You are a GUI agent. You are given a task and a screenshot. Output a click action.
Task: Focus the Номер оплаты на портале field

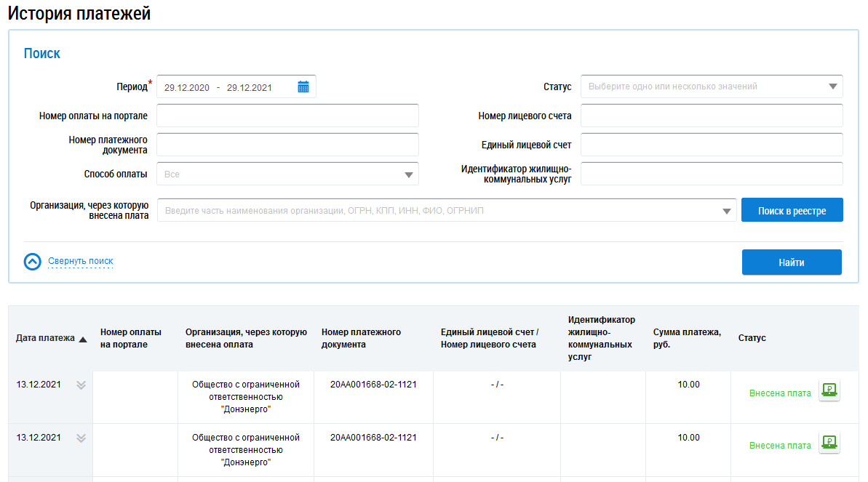287,116
